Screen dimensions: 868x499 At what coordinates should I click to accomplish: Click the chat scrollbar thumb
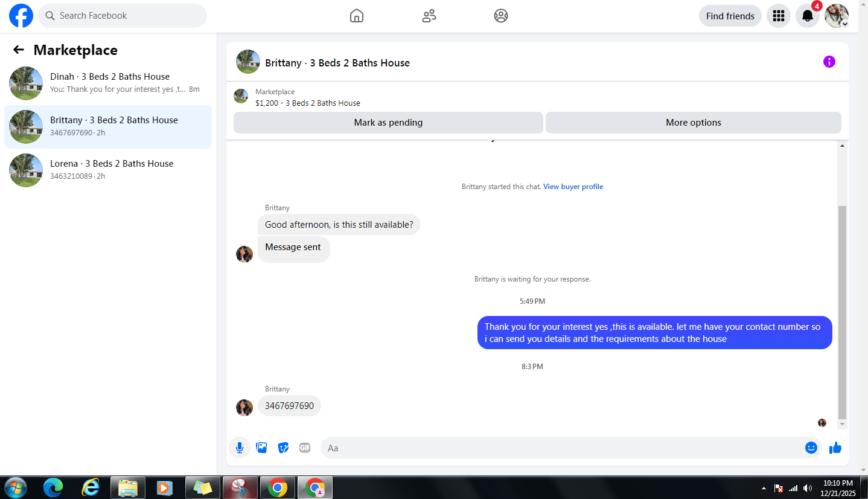click(x=843, y=312)
